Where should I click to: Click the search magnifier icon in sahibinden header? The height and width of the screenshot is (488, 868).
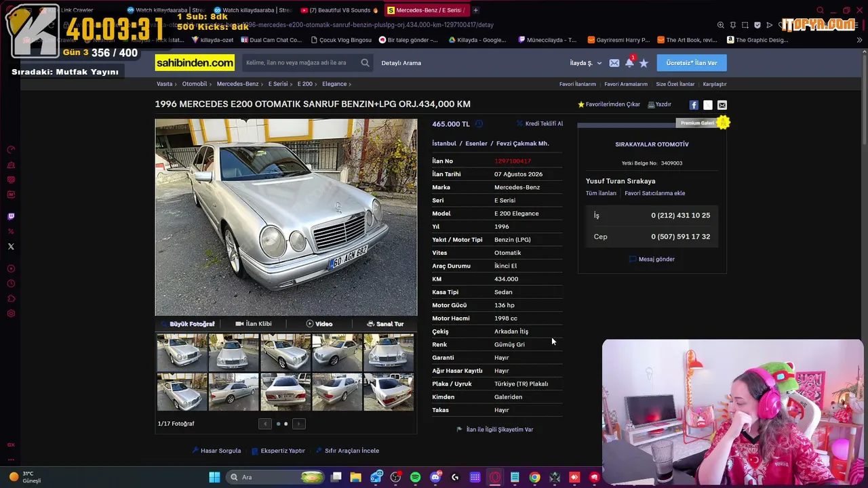click(x=365, y=63)
